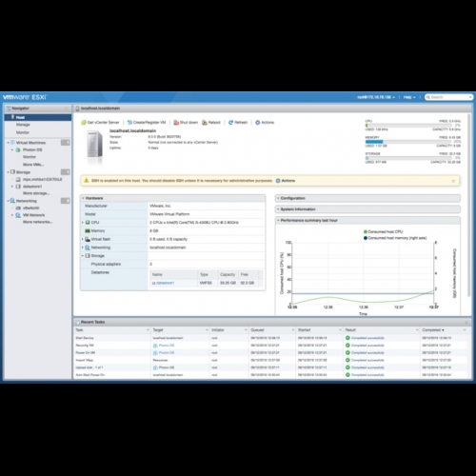
Task: Select Host in the navigator
Action: pyautogui.click(x=38, y=117)
